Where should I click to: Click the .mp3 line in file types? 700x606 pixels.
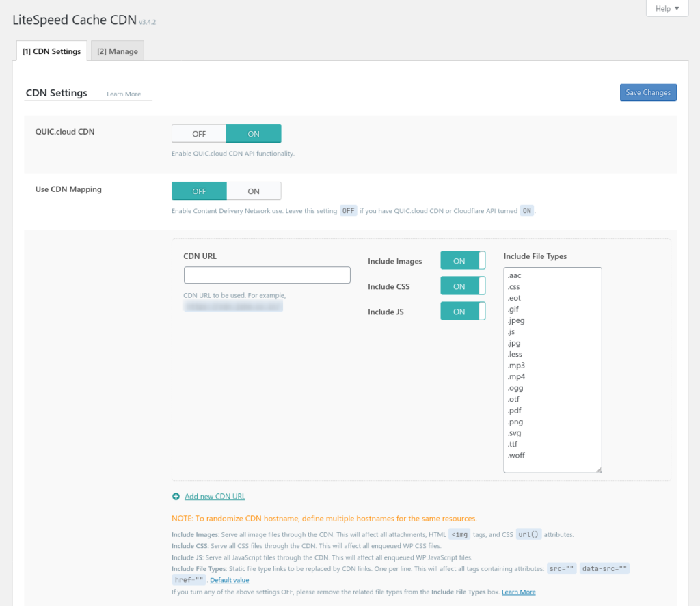coord(516,365)
